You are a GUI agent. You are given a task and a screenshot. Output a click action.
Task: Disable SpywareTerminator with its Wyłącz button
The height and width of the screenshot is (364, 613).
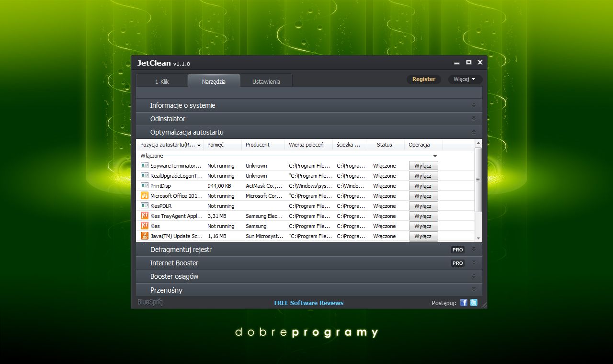click(423, 166)
